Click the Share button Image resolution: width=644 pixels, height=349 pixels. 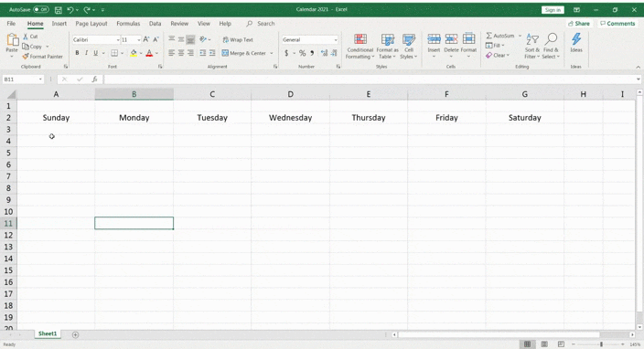[x=579, y=24]
